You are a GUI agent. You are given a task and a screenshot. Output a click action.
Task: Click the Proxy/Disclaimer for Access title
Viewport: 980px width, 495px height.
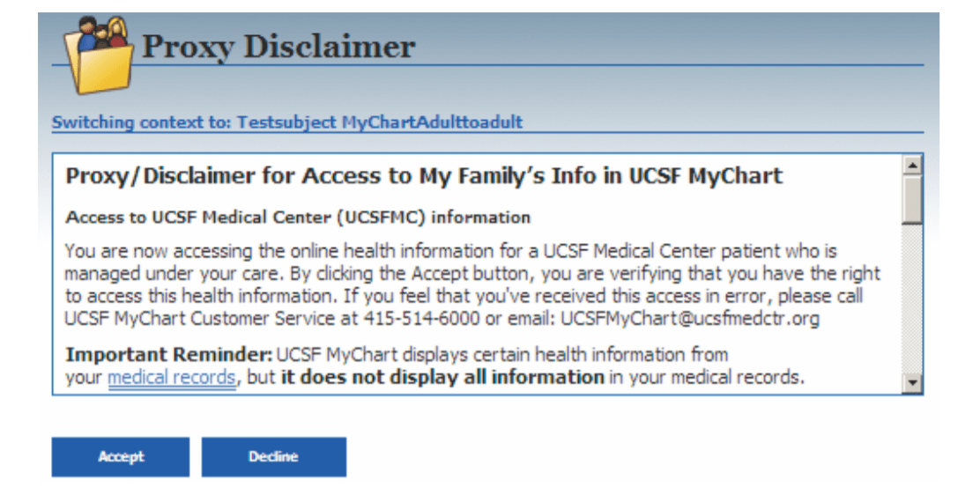423,175
